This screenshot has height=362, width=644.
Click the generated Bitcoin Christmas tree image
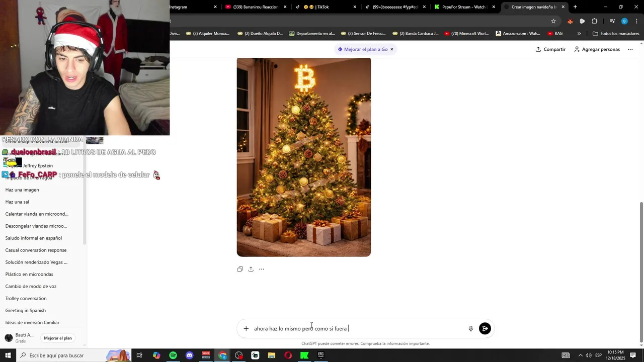click(x=304, y=157)
